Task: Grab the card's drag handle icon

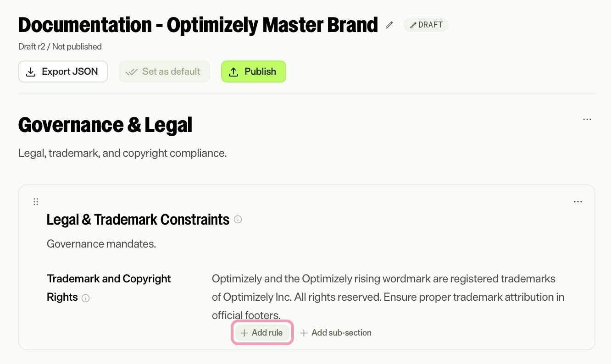Action: click(x=36, y=202)
